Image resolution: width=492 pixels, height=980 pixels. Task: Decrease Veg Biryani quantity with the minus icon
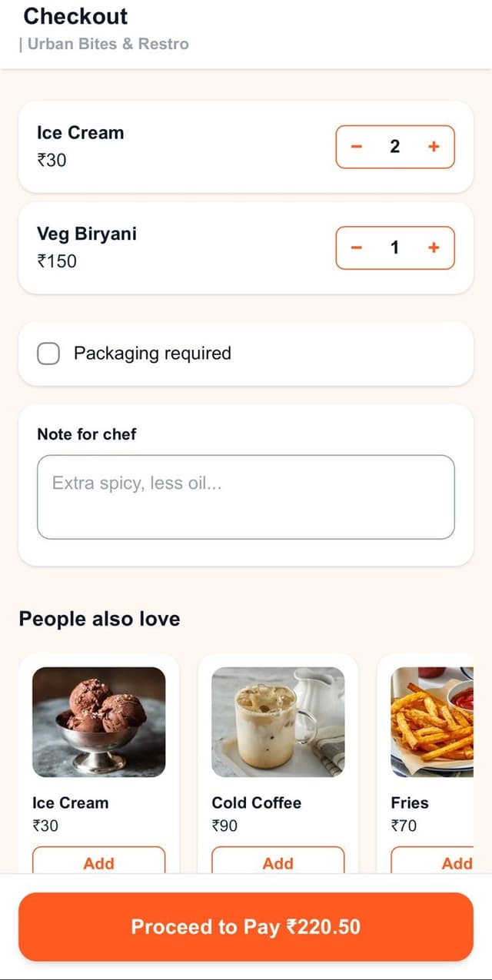tap(356, 247)
